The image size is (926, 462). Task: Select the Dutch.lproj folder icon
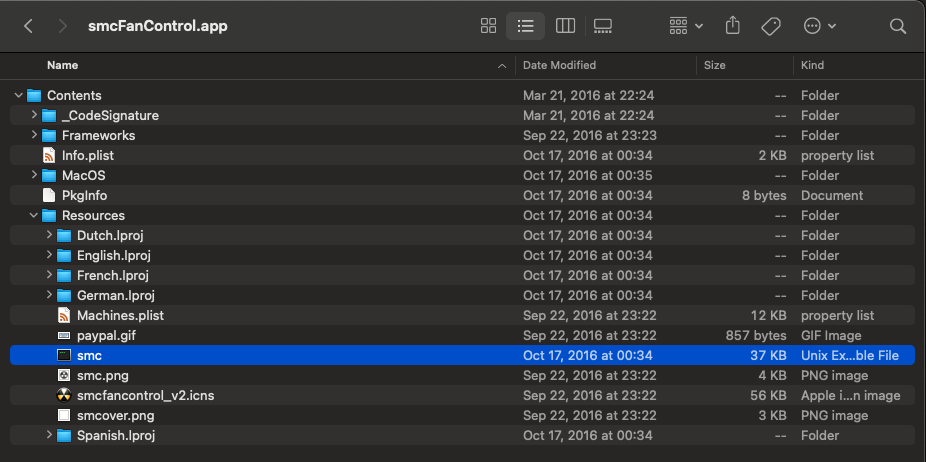(64, 236)
